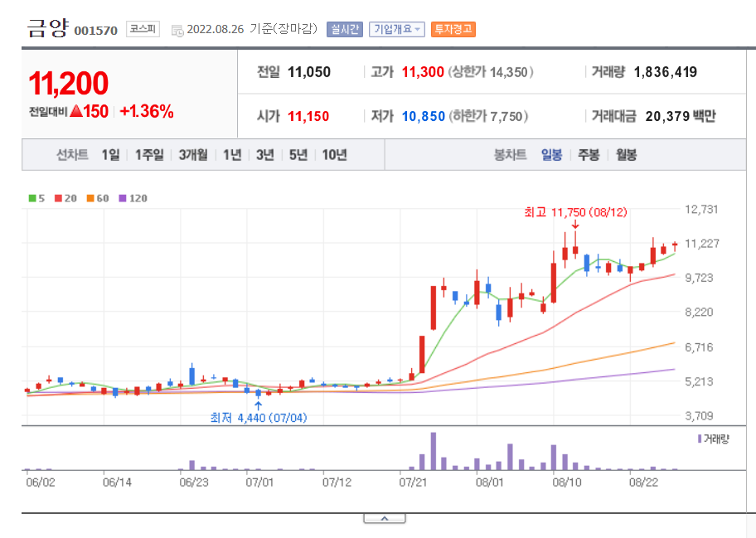Click the 상한가 14,350 upper limit text
The width and height of the screenshot is (756, 538).
coord(491,72)
